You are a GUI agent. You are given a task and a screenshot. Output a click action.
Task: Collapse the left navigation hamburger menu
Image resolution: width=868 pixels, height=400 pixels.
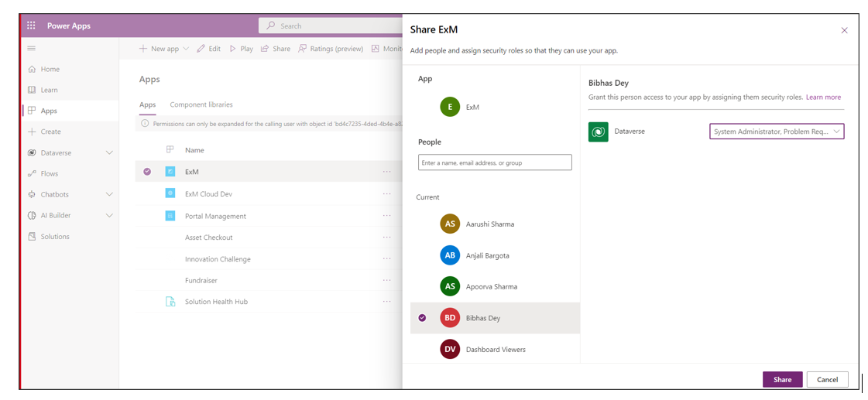click(32, 49)
